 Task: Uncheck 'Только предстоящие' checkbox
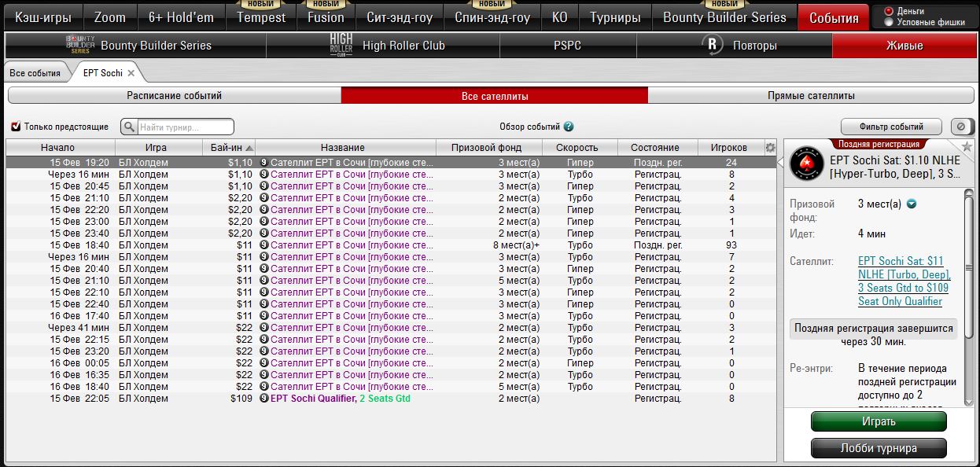[16, 127]
